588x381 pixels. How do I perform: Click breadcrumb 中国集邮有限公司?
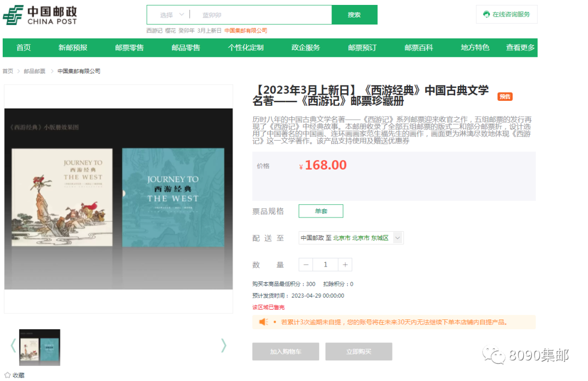[x=79, y=71]
